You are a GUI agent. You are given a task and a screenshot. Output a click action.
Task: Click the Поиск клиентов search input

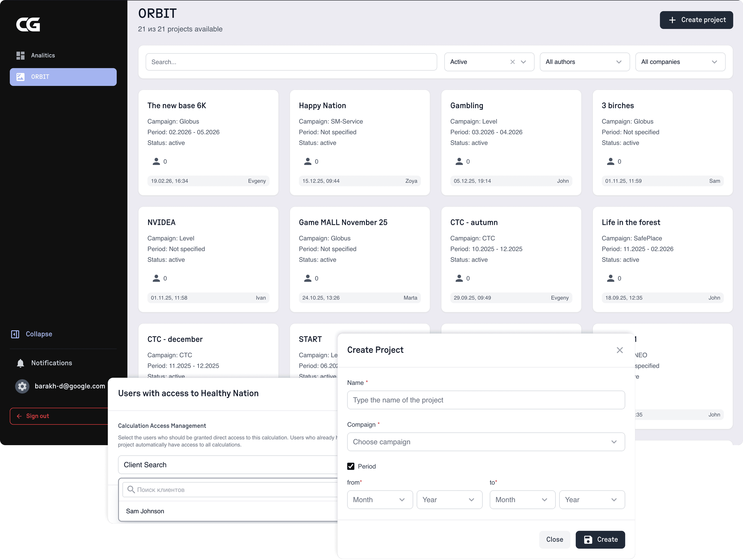pyautogui.click(x=230, y=490)
